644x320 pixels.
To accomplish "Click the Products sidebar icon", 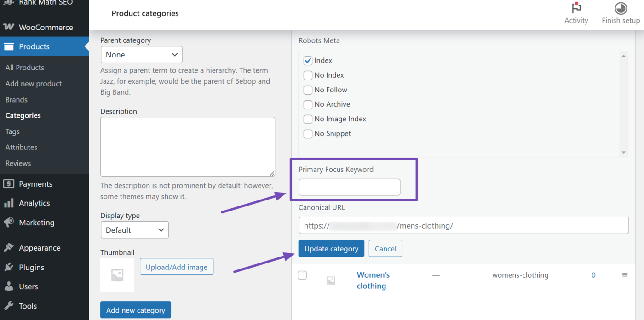I will click(9, 46).
